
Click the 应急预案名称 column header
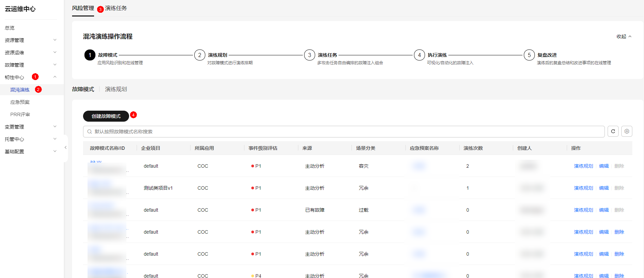[424, 148]
